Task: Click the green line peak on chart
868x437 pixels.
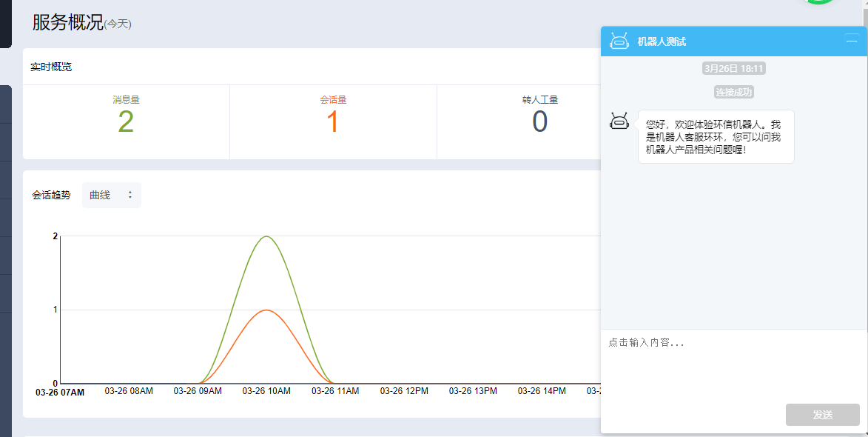Action: (266, 236)
